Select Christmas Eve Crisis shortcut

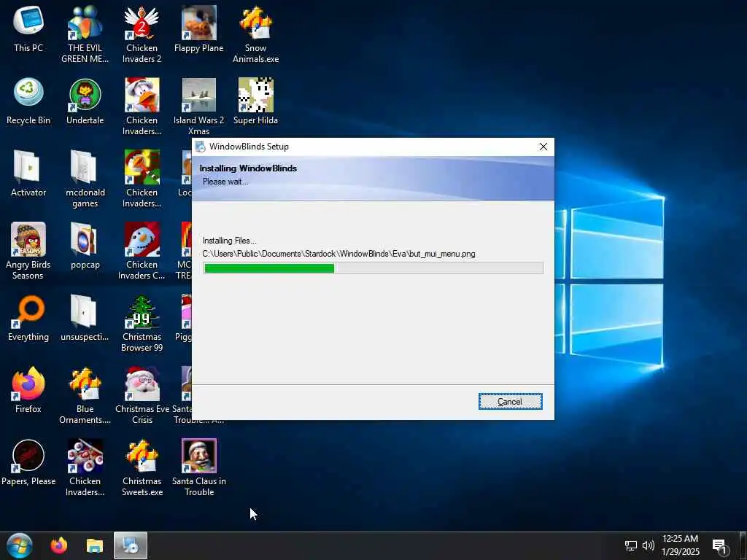tap(142, 395)
